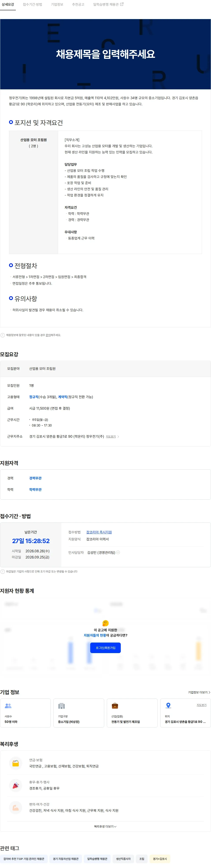Click the 계약직 employment type link
This screenshot has height=868, width=211.
click(x=62, y=397)
